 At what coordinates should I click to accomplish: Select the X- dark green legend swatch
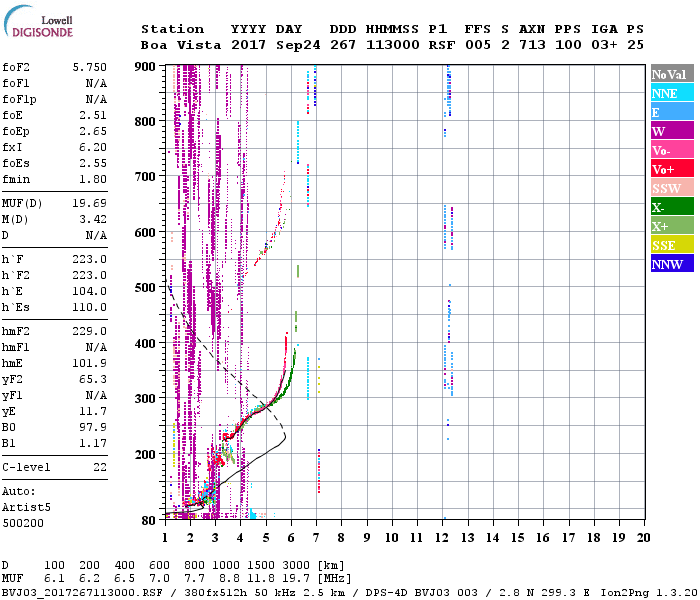(668, 207)
